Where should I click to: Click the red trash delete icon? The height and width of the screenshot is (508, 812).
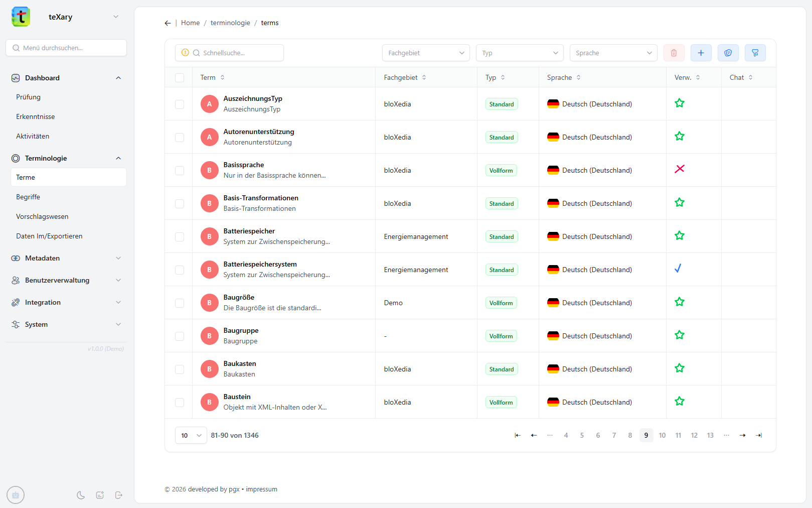(674, 53)
